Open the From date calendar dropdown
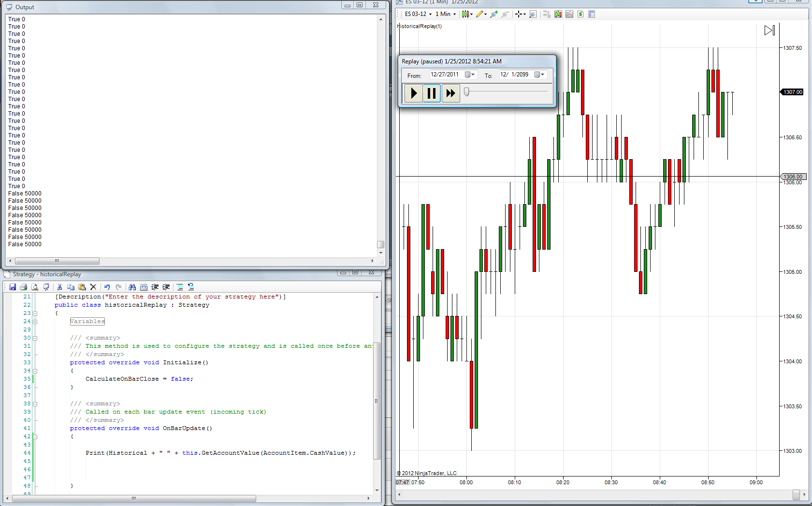The width and height of the screenshot is (812, 506). point(470,74)
